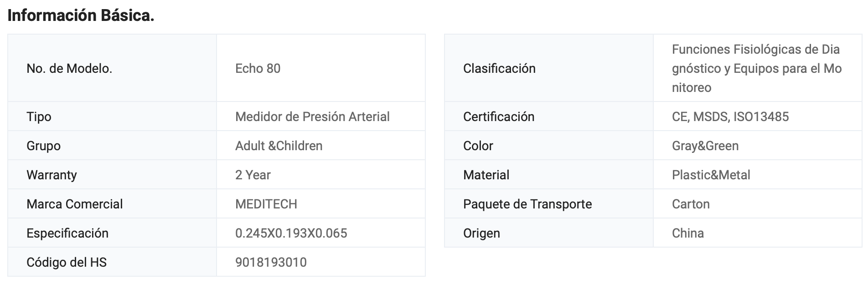Click the Marca Comercial label
The image size is (868, 284).
(74, 204)
